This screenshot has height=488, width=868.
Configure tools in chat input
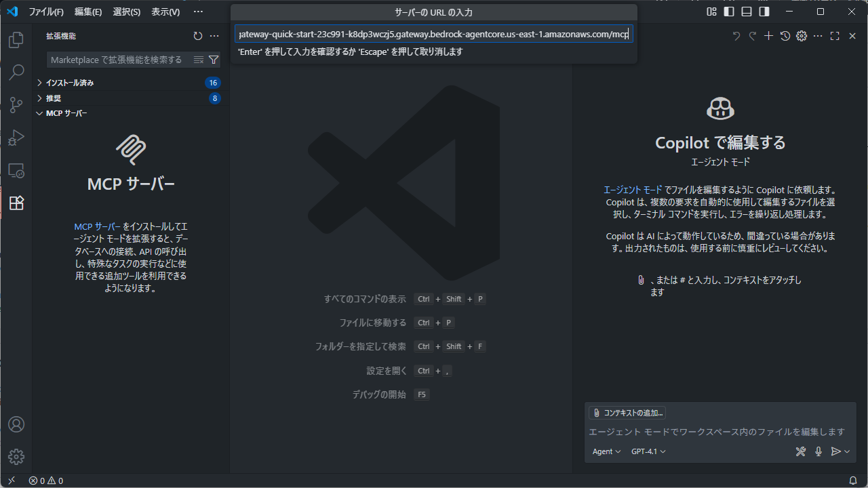(x=801, y=451)
